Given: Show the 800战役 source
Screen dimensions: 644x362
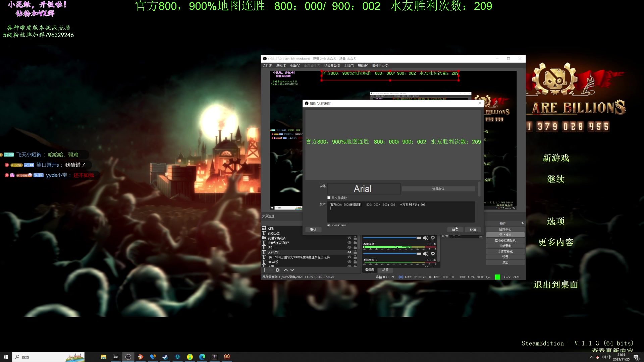Looking at the screenshot, I should 349,262.
